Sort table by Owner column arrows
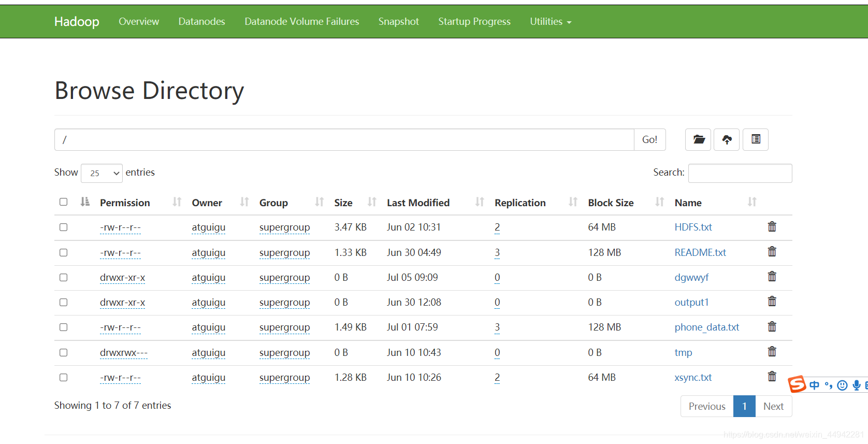This screenshot has width=868, height=444. pyautogui.click(x=244, y=202)
